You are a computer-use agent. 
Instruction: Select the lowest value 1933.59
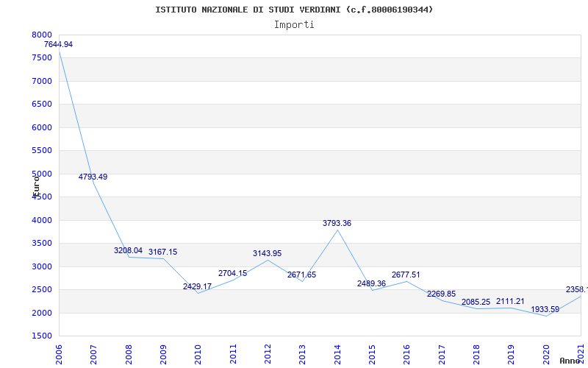point(545,309)
